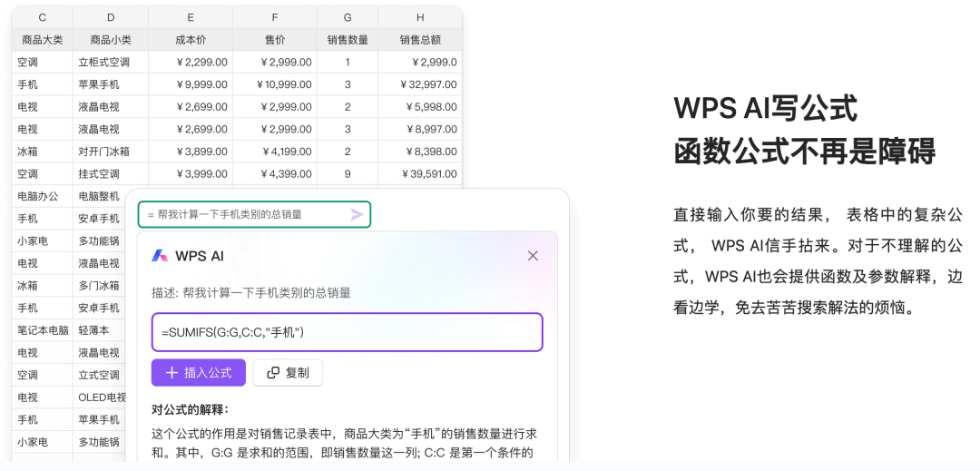Click the AI prompt input field
Image resolution: width=980 pixels, height=471 pixels.
pos(254,214)
